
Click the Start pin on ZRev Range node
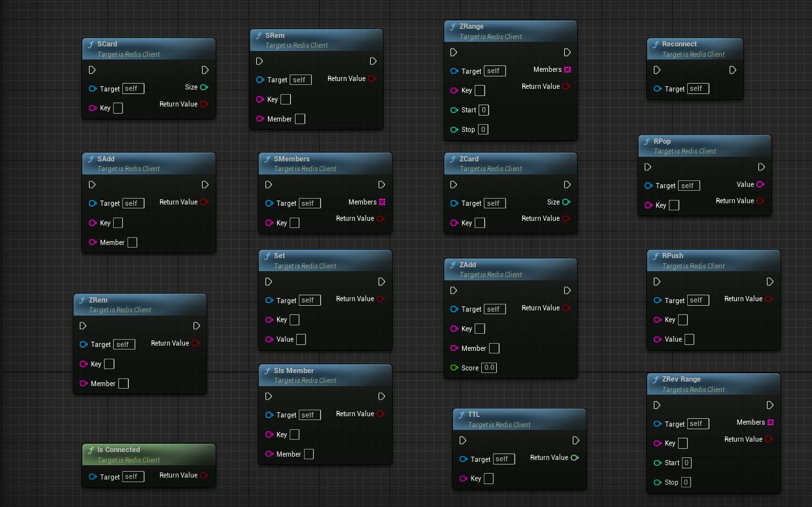[x=658, y=463]
